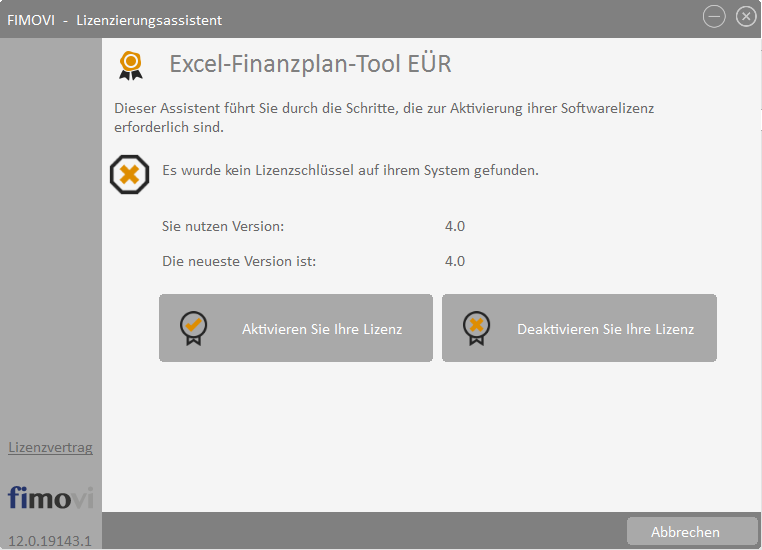The height and width of the screenshot is (550, 762).
Task: Click the 'Es wurde kein Lizenzschlüssel' message
Action: coord(350,171)
